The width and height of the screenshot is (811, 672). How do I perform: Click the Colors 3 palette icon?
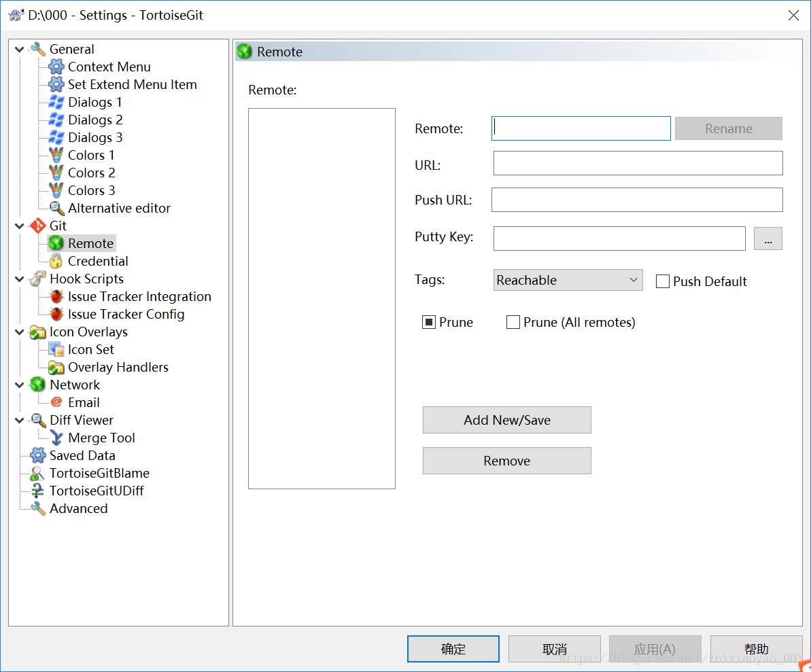[x=56, y=190]
